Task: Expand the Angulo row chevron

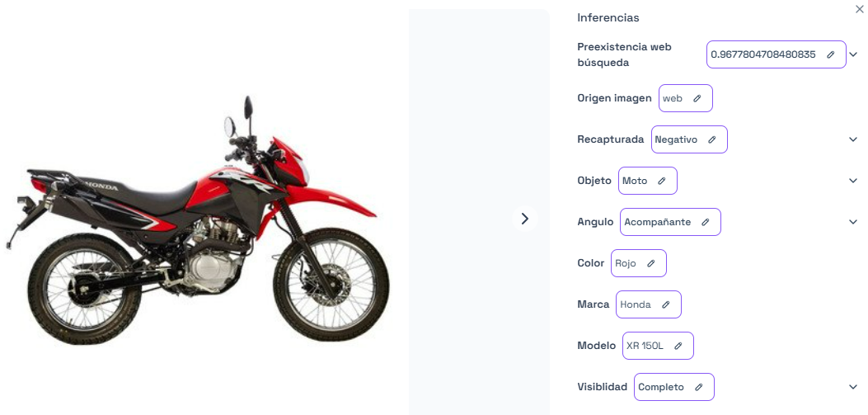Action: click(x=853, y=222)
